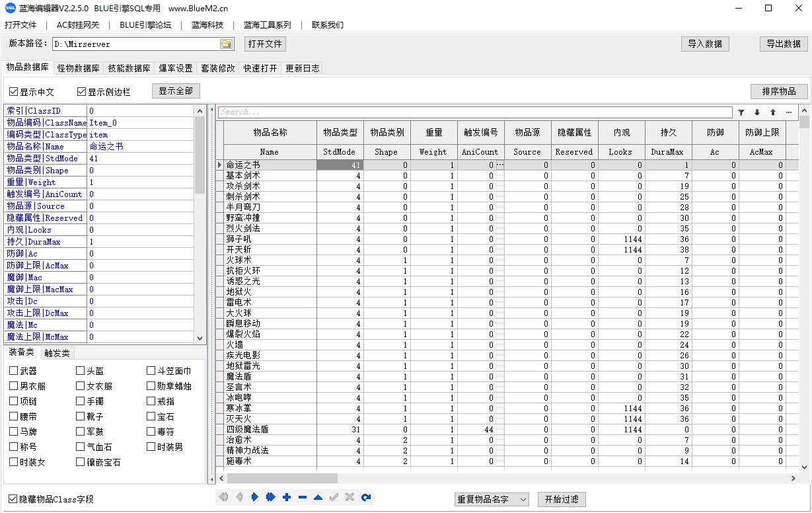This screenshot has height=513, width=812.
Task: Select the 四级魔法盾 row name cell
Action: (270, 429)
